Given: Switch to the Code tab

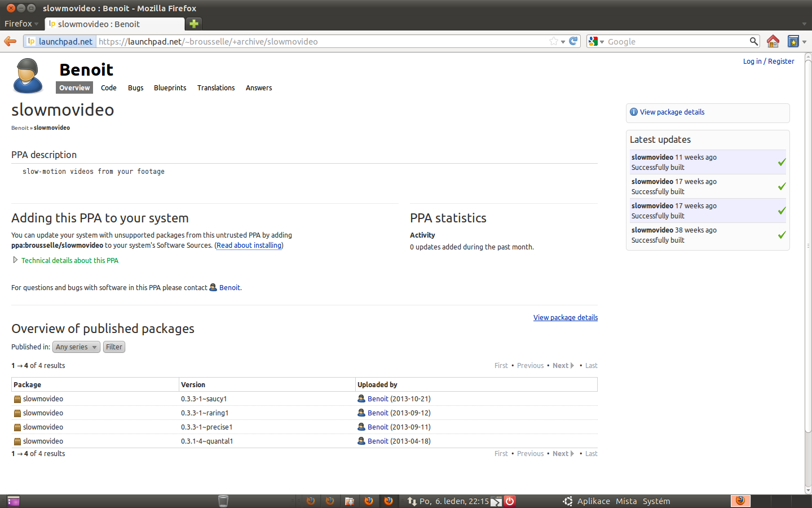Looking at the screenshot, I should click(x=109, y=87).
